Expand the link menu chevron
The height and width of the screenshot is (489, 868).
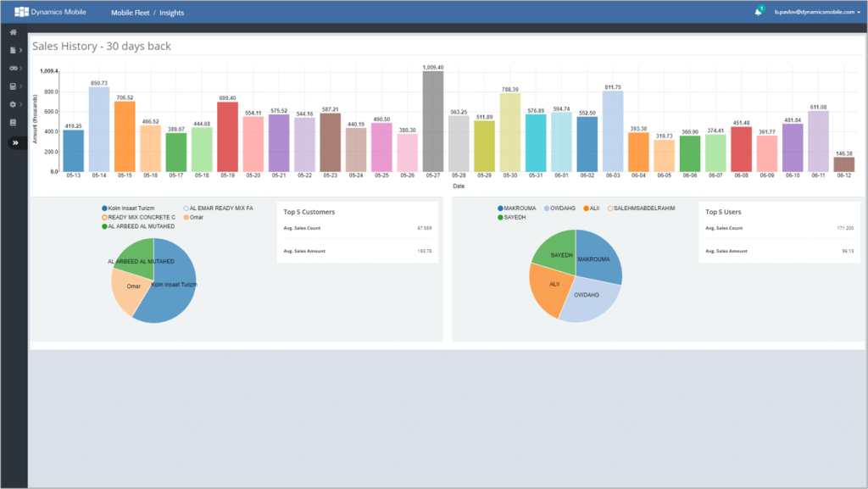coord(21,68)
